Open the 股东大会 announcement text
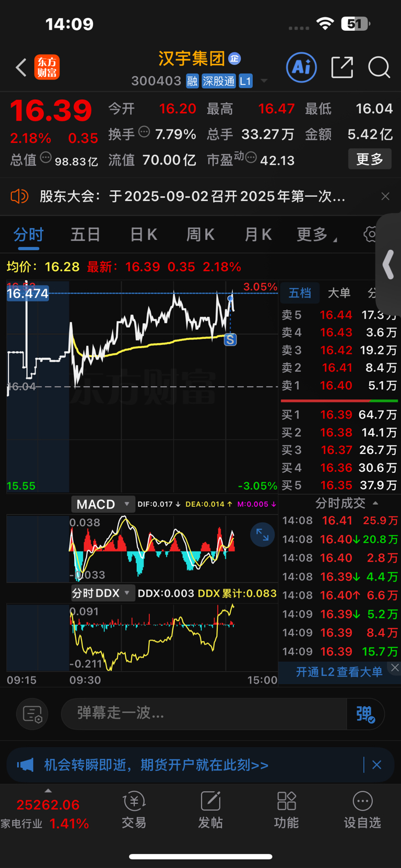The width and height of the screenshot is (401, 868). (x=193, y=196)
